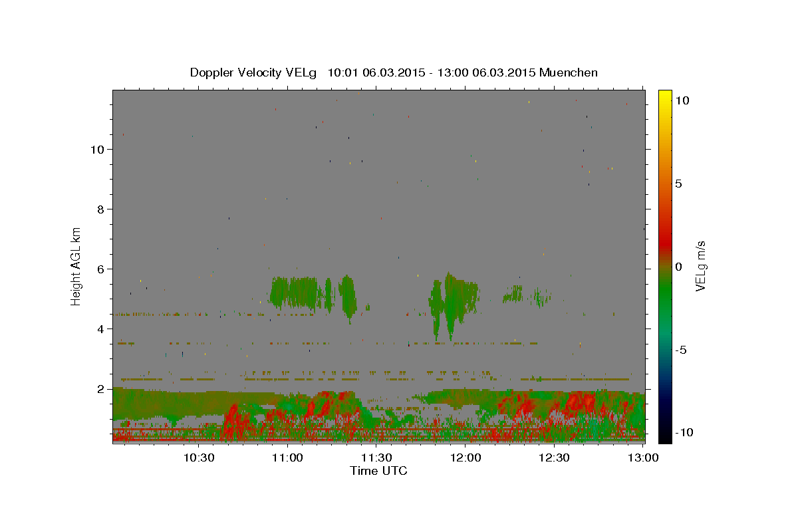This screenshot has height=532, width=798.
Task: Click the colorbar value -5 label
Action: pos(680,350)
